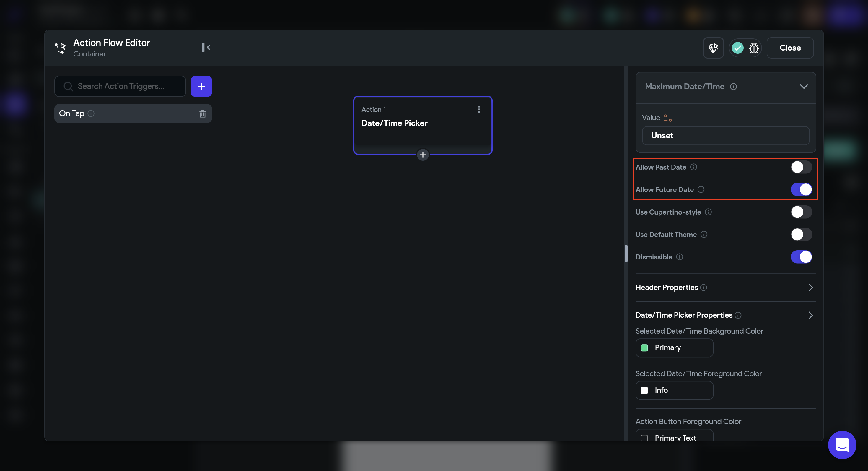Toggle off the Dismissible switch
This screenshot has height=471, width=868.
801,257
